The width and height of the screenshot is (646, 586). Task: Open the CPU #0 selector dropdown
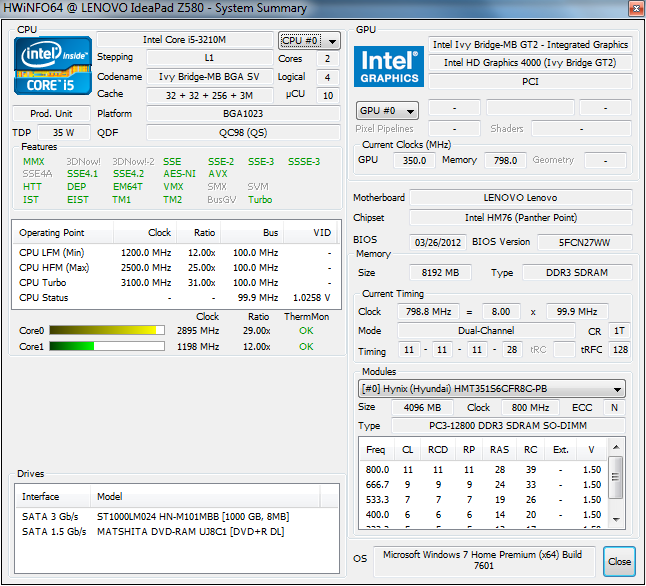[309, 41]
